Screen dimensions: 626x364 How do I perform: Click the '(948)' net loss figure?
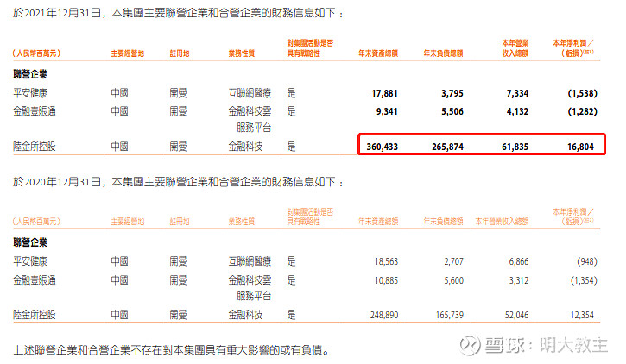pyautogui.click(x=587, y=261)
